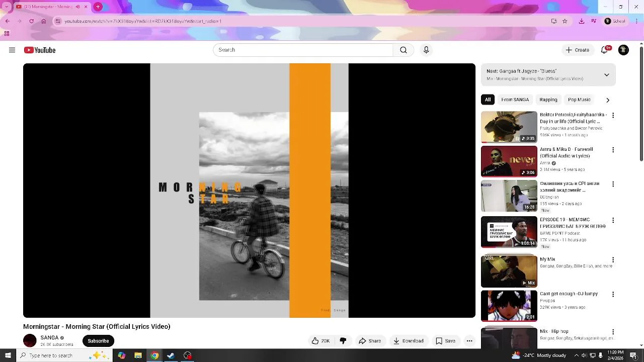Image resolution: width=644 pixels, height=362 pixels.
Task: Open options menu for Cant get enough video
Action: pos(613,294)
